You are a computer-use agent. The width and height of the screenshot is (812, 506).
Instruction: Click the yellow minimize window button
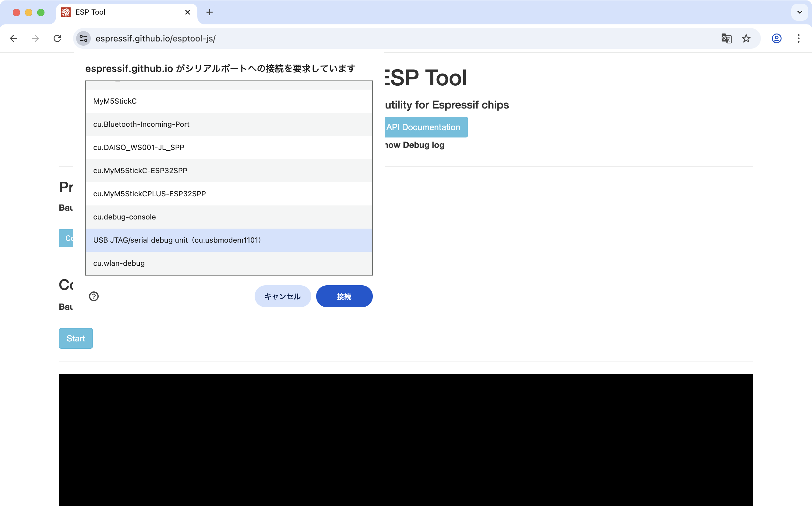tap(28, 12)
